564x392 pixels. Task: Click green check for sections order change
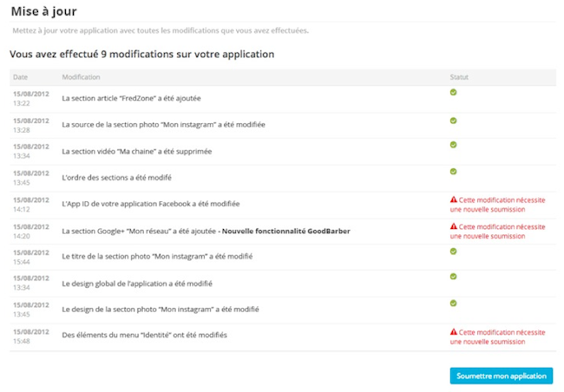click(x=453, y=172)
